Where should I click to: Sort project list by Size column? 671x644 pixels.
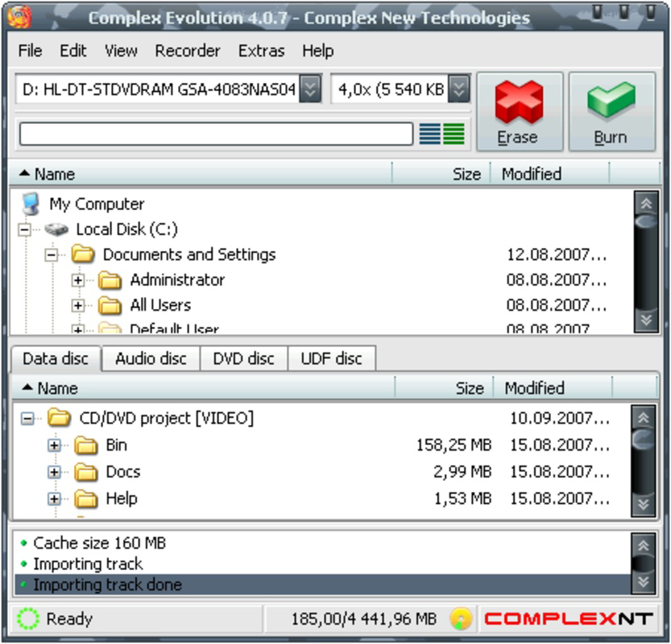[x=444, y=388]
